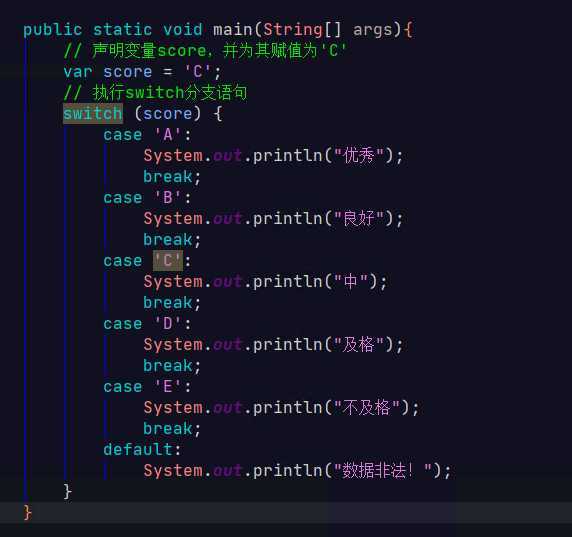
Task: Click the highlighted 'switch' keyword
Action: pos(93,114)
